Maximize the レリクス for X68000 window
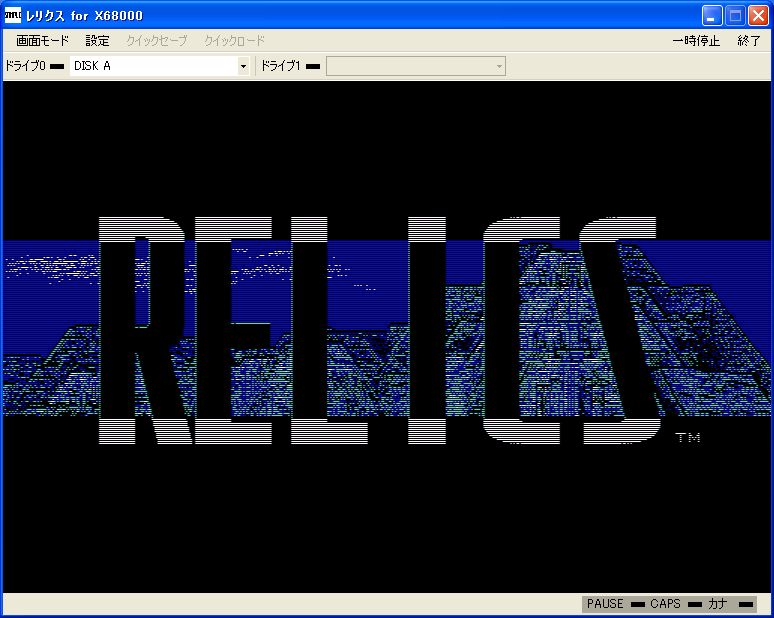This screenshot has width=774, height=618. 735,16
